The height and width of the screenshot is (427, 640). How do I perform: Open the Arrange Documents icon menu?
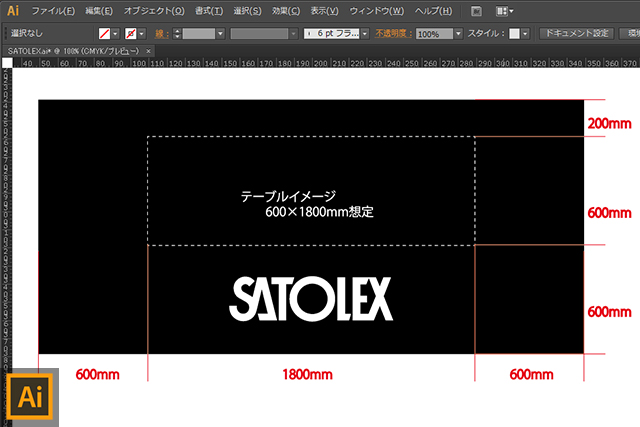[x=504, y=11]
